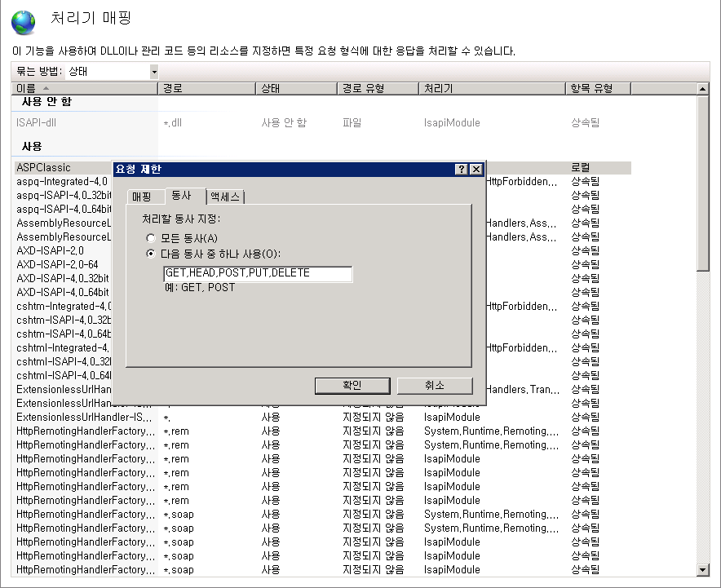
Task: Select the 동사 tab
Action: pos(182,196)
